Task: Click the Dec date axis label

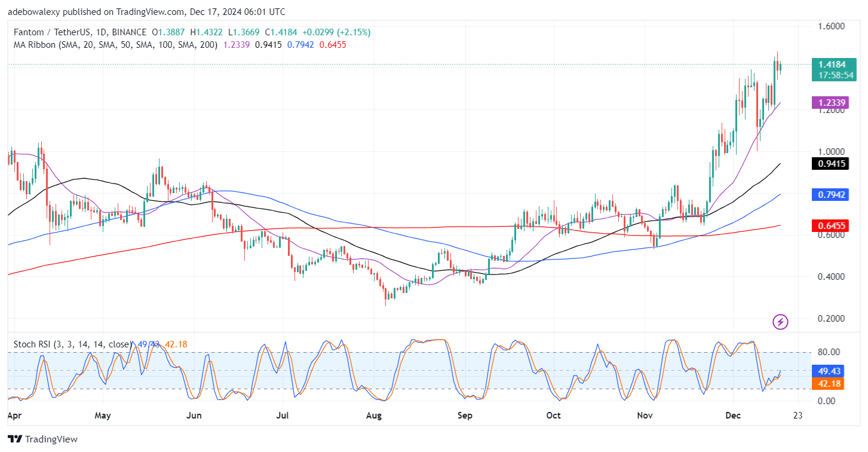Action: (x=732, y=414)
